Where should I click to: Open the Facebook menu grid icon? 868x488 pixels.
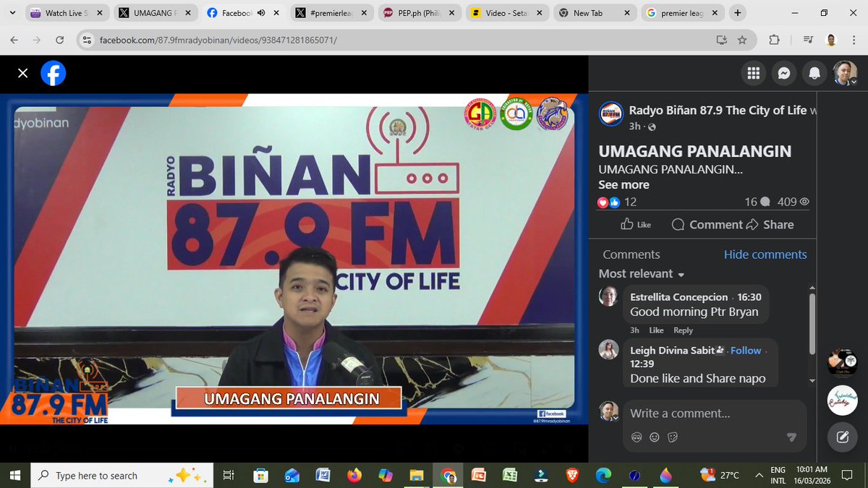(753, 73)
